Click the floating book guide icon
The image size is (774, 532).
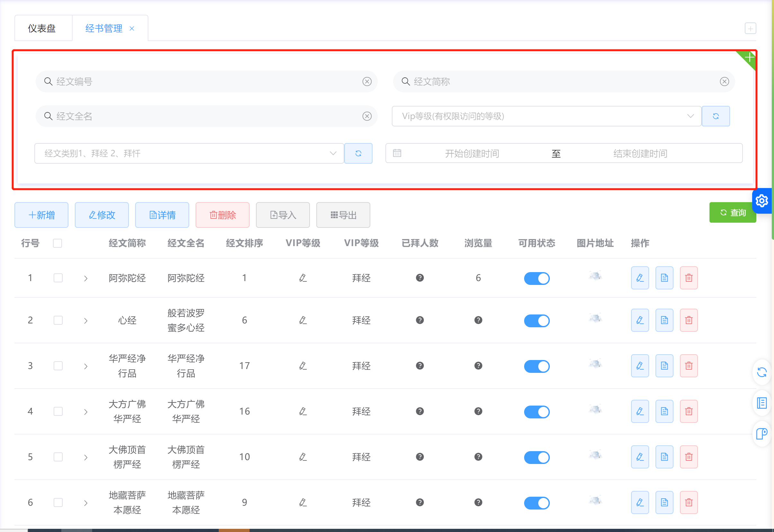click(762, 434)
